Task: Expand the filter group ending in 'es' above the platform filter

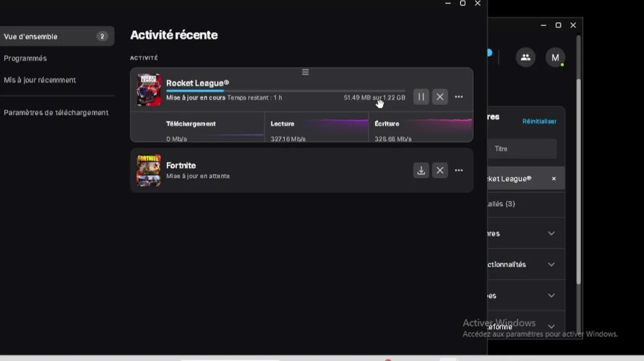Action: click(551, 295)
